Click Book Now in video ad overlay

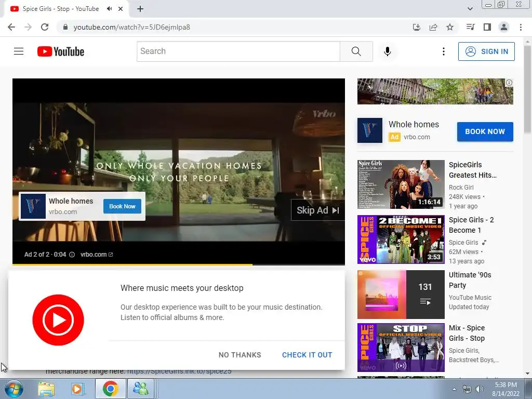pyautogui.click(x=122, y=206)
